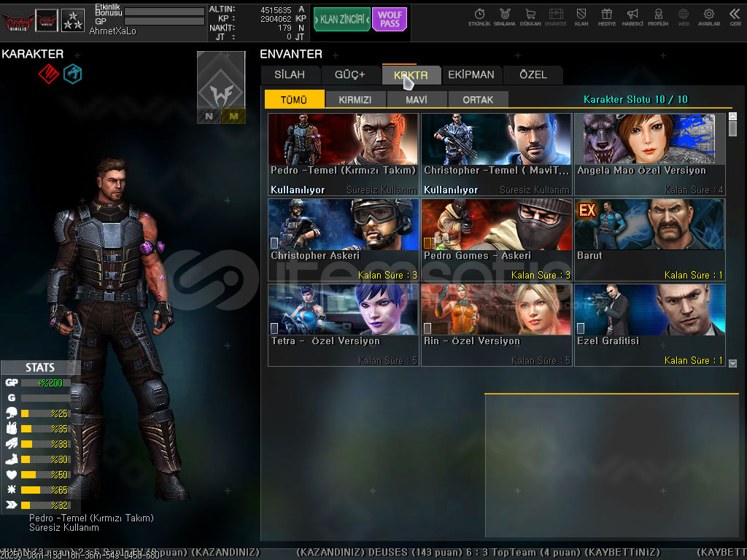The height and width of the screenshot is (560, 747).
Task: Open the PROFİLİM profile icon
Action: 658,17
